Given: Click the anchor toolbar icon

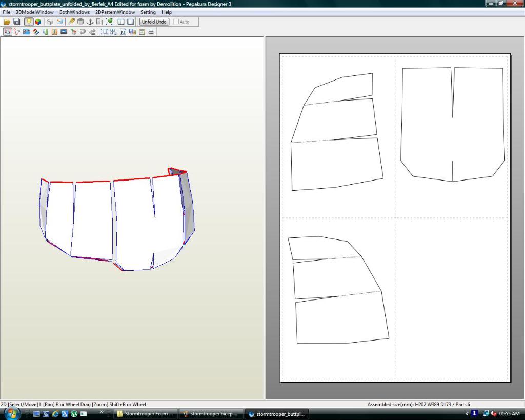Looking at the screenshot, I should click(x=90, y=22).
